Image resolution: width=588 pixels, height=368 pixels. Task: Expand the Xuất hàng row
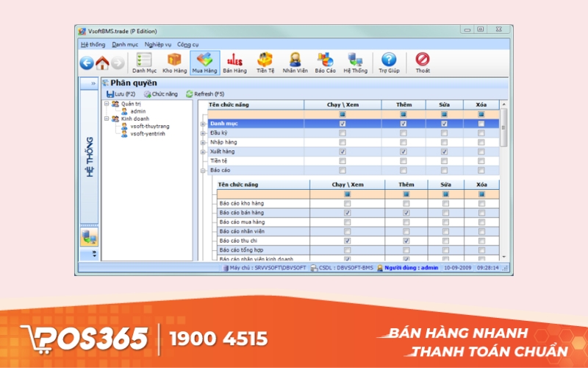coord(203,152)
